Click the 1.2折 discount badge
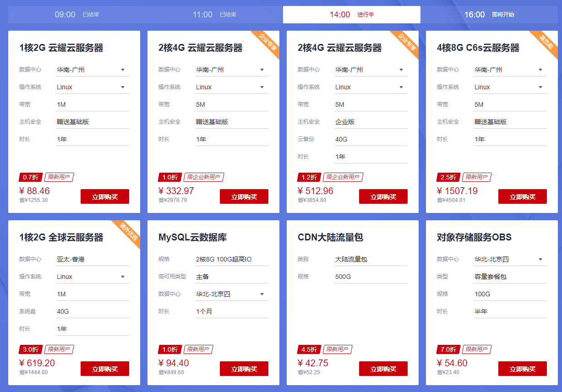562x392 pixels. tap(309, 177)
